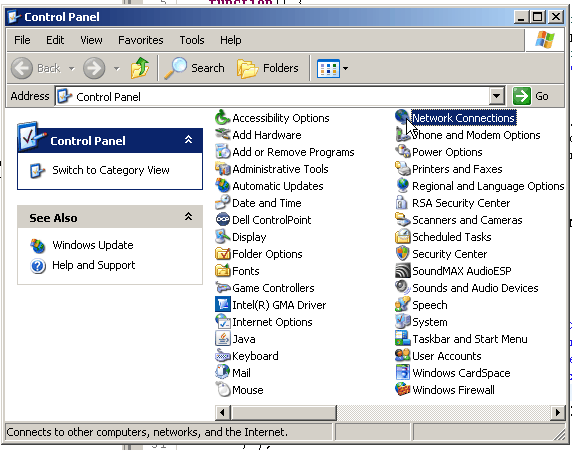
Task: Click the Back toolbar button
Action: click(36, 68)
